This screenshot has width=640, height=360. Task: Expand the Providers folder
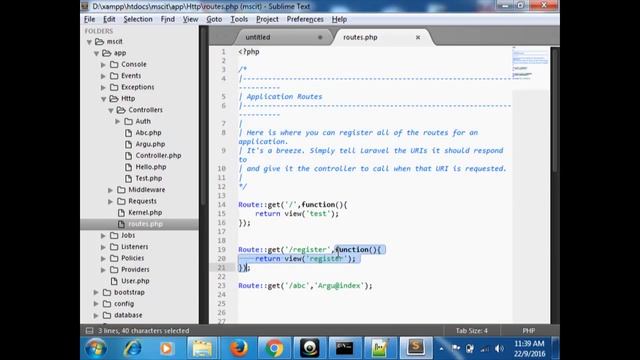(103, 270)
